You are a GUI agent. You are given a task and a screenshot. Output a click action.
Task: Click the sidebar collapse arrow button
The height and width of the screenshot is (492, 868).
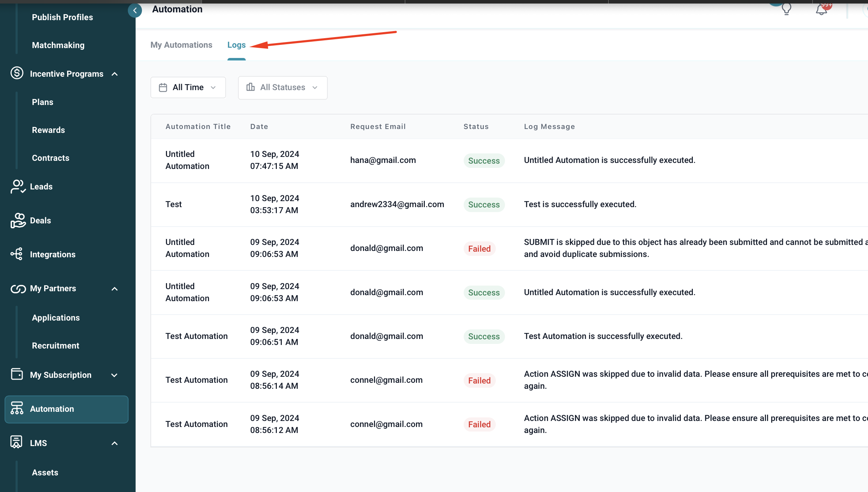(x=135, y=11)
